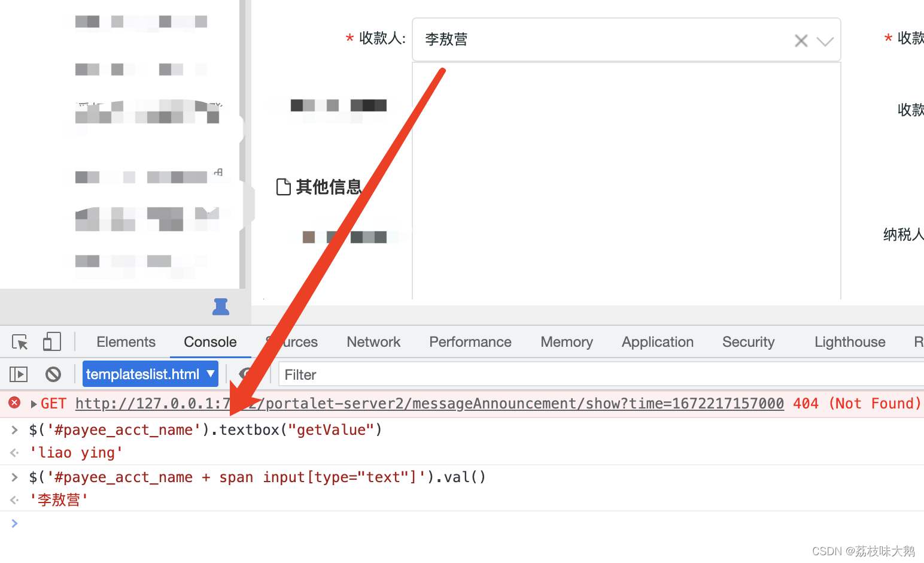
Task: Click the red error badge icon
Action: click(14, 402)
